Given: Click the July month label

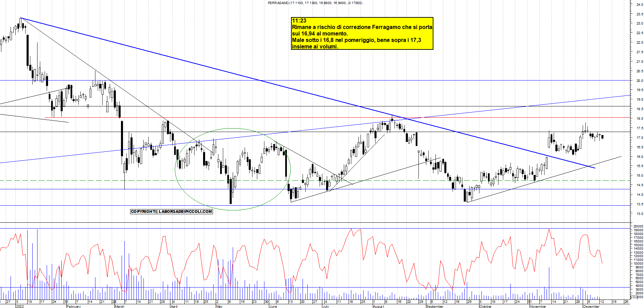Looking at the screenshot, I should (x=326, y=306).
